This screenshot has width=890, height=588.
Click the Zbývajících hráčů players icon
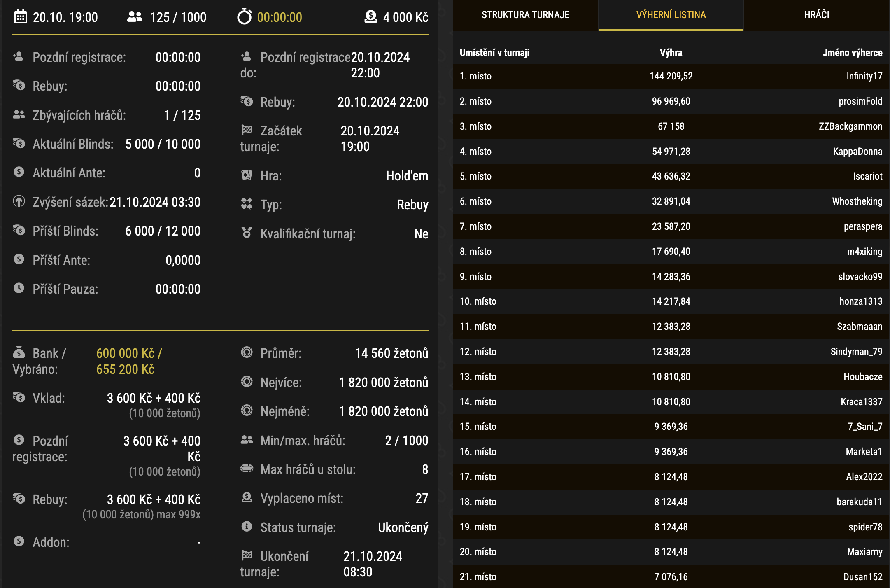[x=19, y=114]
